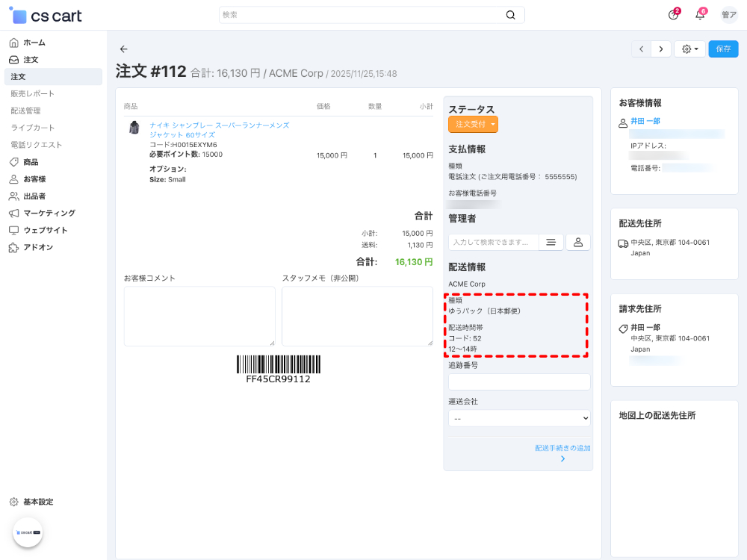Image resolution: width=747 pixels, height=560 pixels.
Task: Click the help icon with 2 notifications
Action: point(671,15)
